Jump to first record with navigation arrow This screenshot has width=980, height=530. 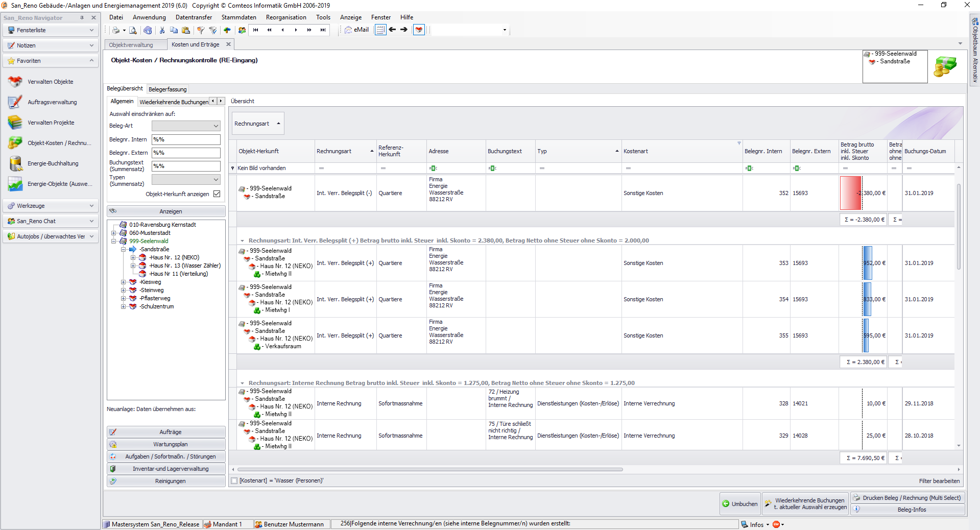pos(255,30)
